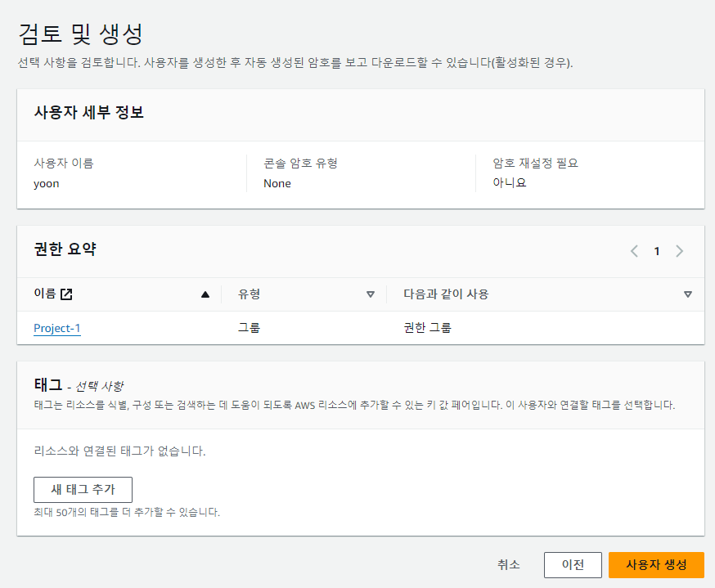Sort the 다음과 같이 사용 column arrow
Screen dimensions: 715x588
click(688, 294)
